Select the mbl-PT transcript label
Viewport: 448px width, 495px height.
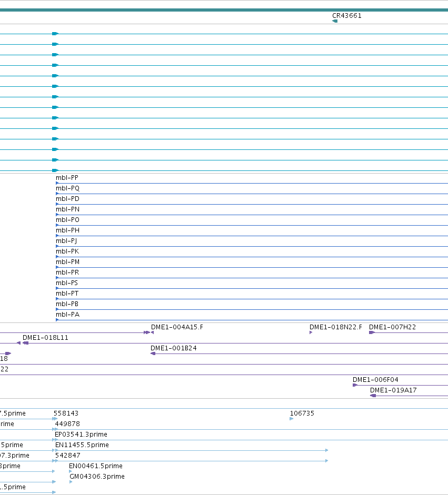67,294
